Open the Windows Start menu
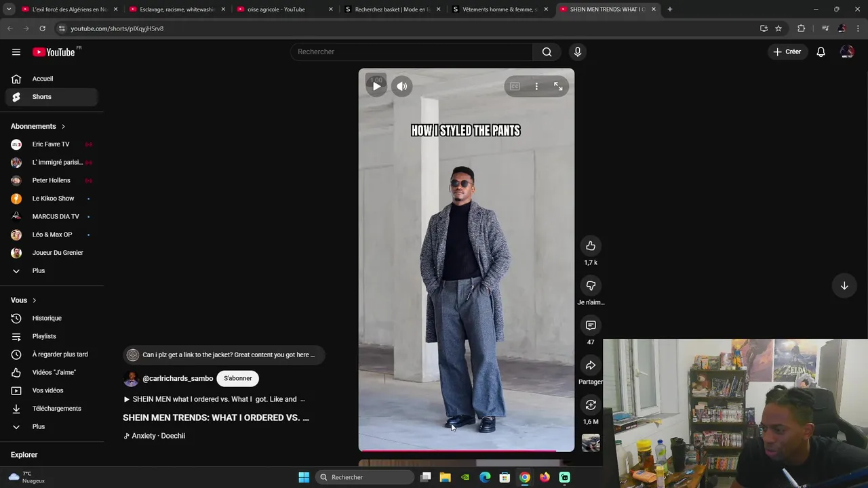868x488 pixels. pyautogui.click(x=304, y=477)
